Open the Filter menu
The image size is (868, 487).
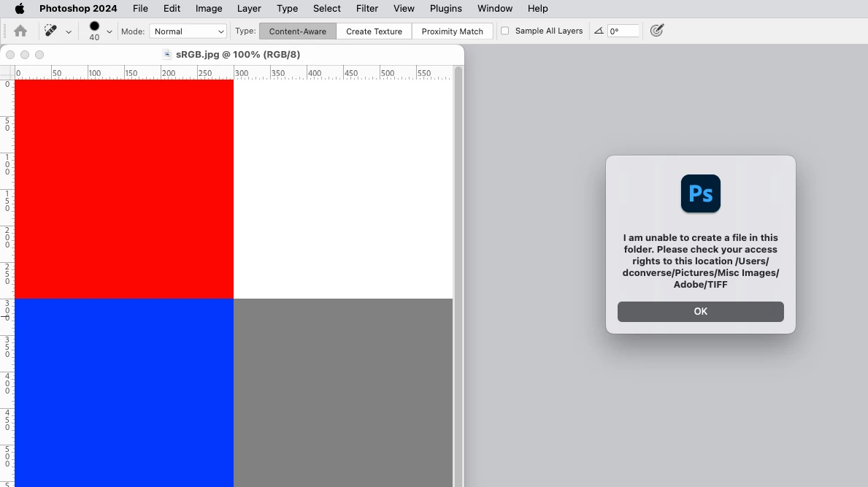(367, 8)
